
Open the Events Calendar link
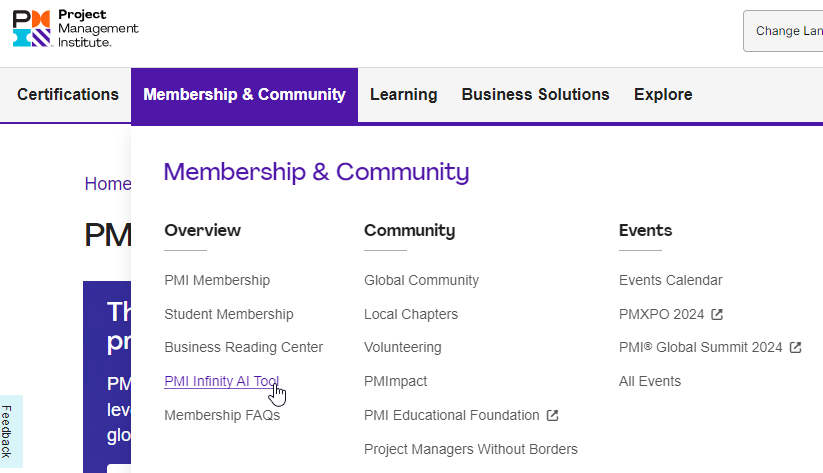(670, 280)
